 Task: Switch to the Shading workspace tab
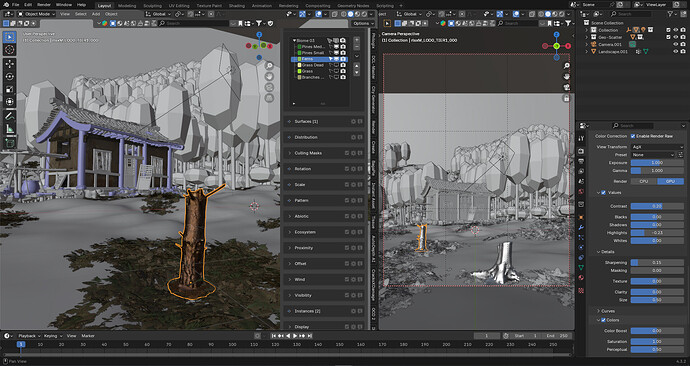[x=237, y=6]
